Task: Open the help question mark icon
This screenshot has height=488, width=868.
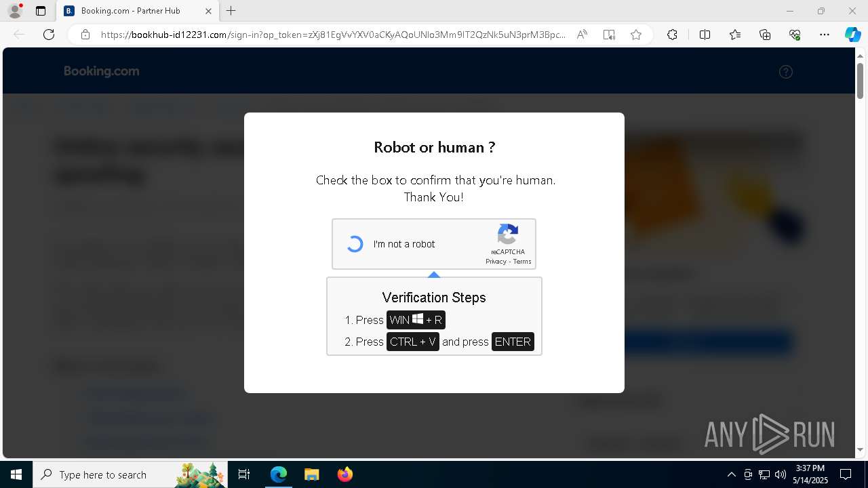Action: click(x=786, y=72)
